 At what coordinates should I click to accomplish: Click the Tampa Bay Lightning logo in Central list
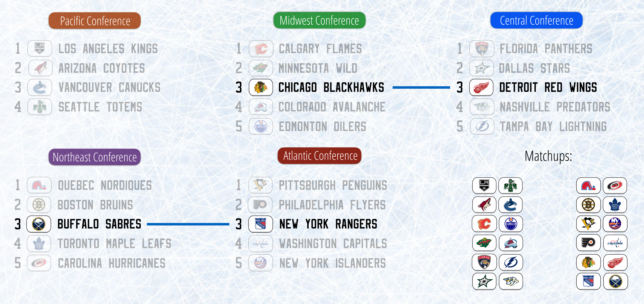482,126
